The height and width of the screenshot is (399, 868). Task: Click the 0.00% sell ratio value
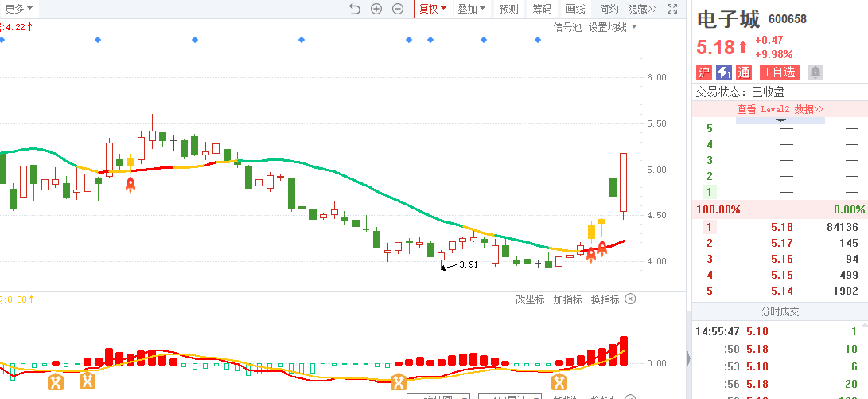pos(849,209)
